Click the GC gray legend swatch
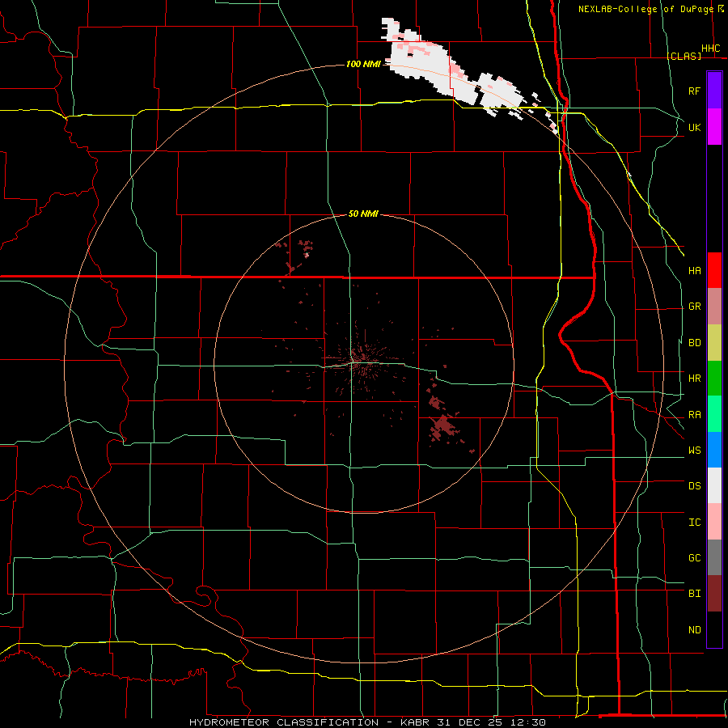 tap(714, 557)
